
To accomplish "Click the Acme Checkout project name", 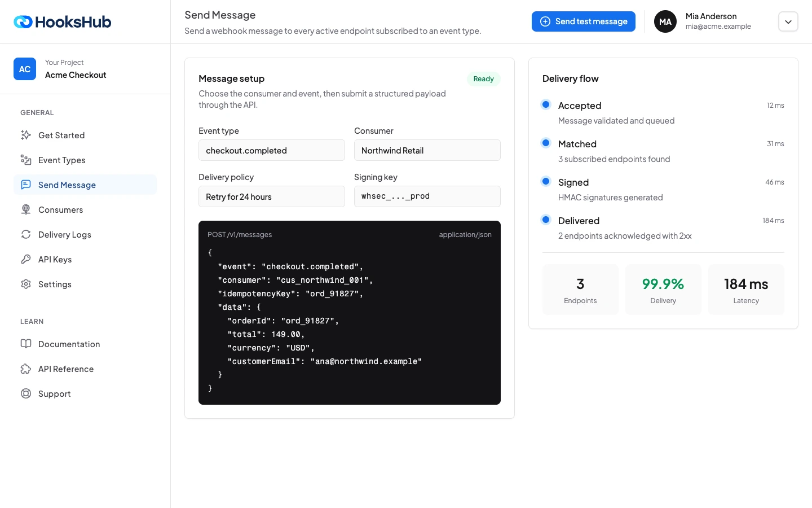I will pyautogui.click(x=76, y=75).
